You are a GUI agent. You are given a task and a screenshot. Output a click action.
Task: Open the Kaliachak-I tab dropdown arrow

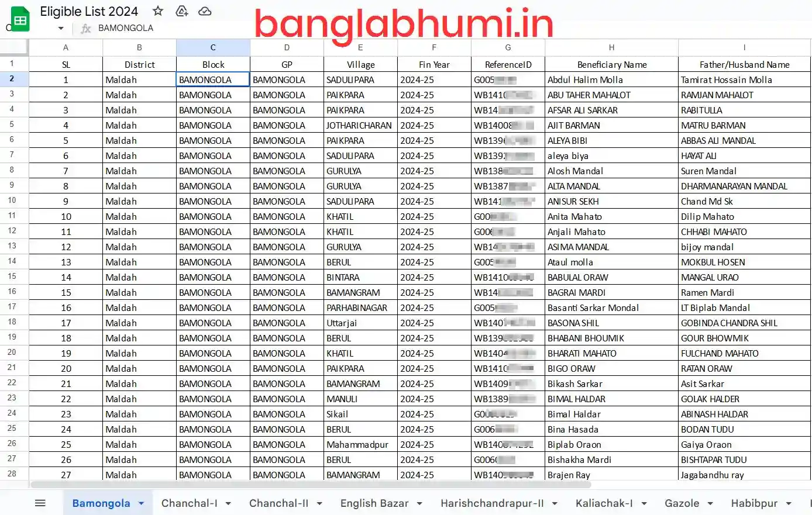point(644,503)
